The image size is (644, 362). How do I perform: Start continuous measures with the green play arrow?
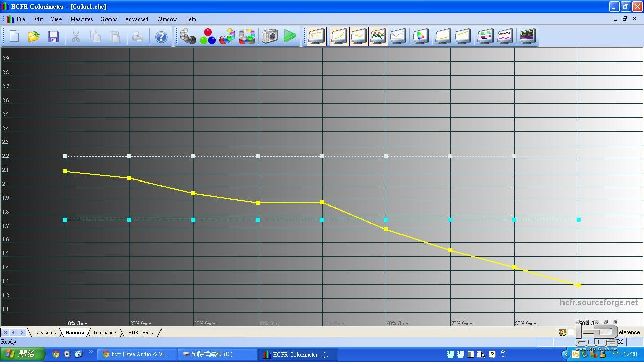290,36
